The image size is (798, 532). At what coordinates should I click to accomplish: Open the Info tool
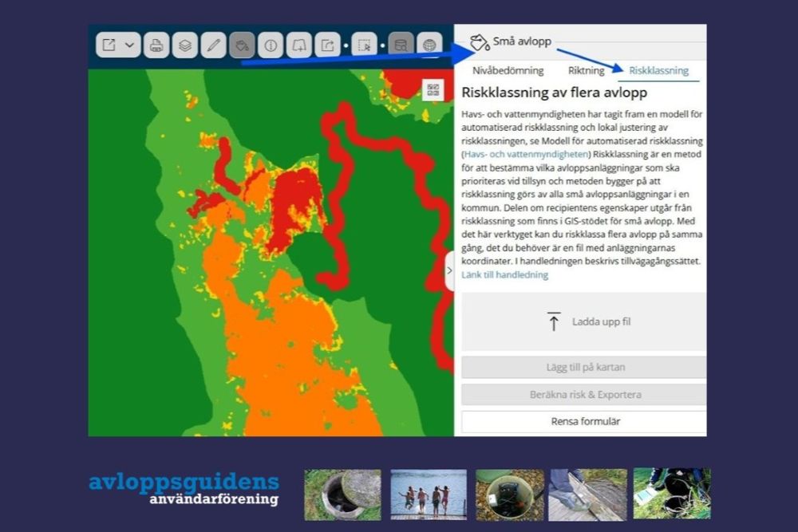tap(271, 45)
